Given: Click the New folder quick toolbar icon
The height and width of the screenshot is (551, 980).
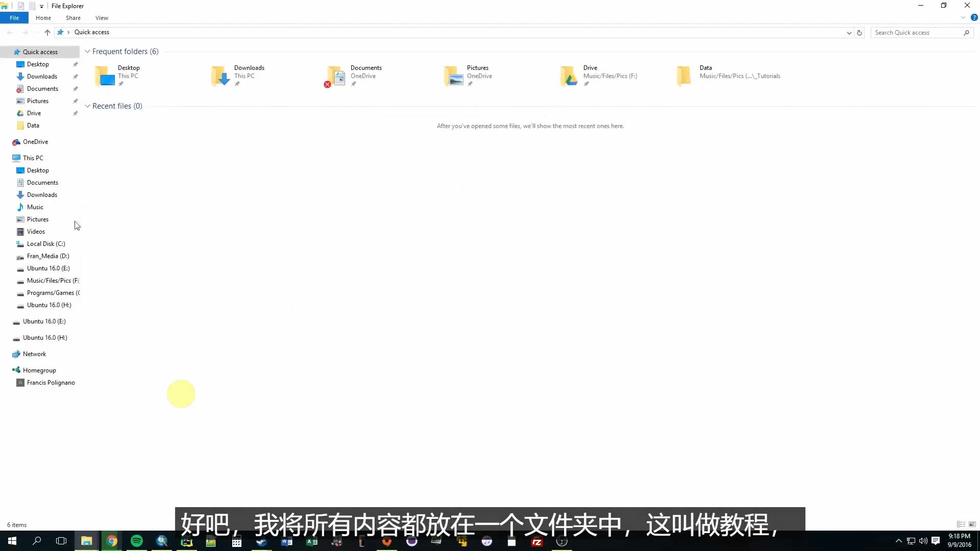Looking at the screenshot, I should pyautogui.click(x=32, y=6).
